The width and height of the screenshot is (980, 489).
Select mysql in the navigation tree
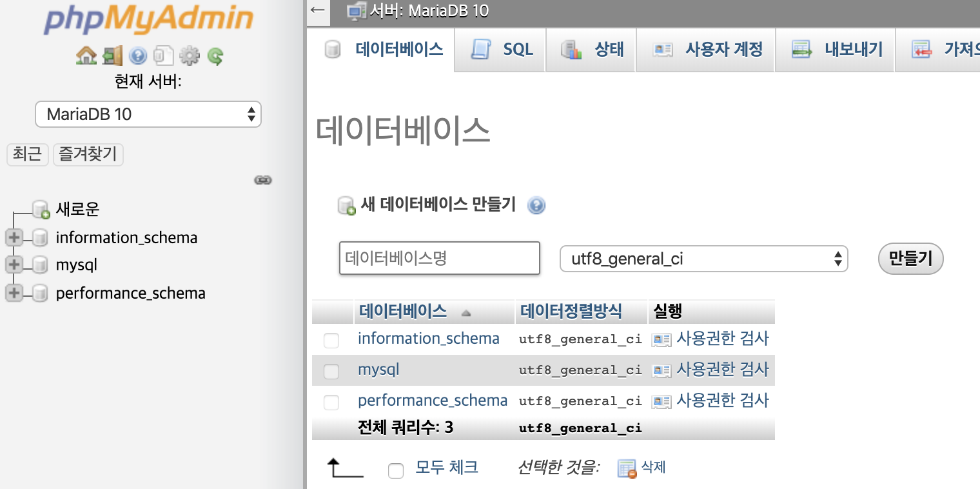[x=77, y=265]
